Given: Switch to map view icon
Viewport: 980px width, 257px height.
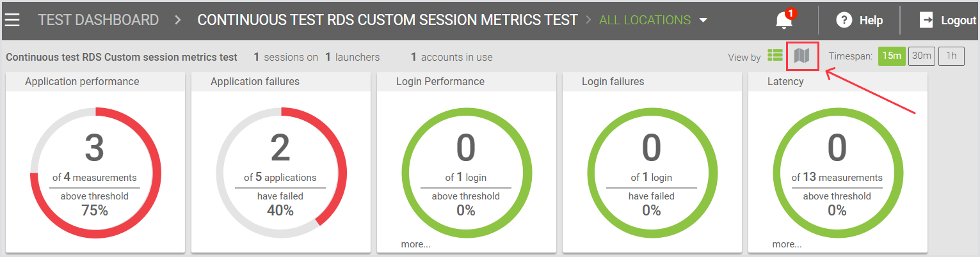Looking at the screenshot, I should 802,56.
